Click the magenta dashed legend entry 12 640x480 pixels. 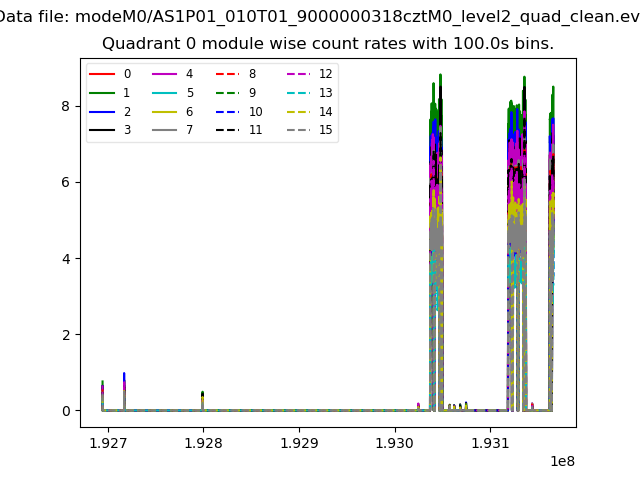coord(310,74)
